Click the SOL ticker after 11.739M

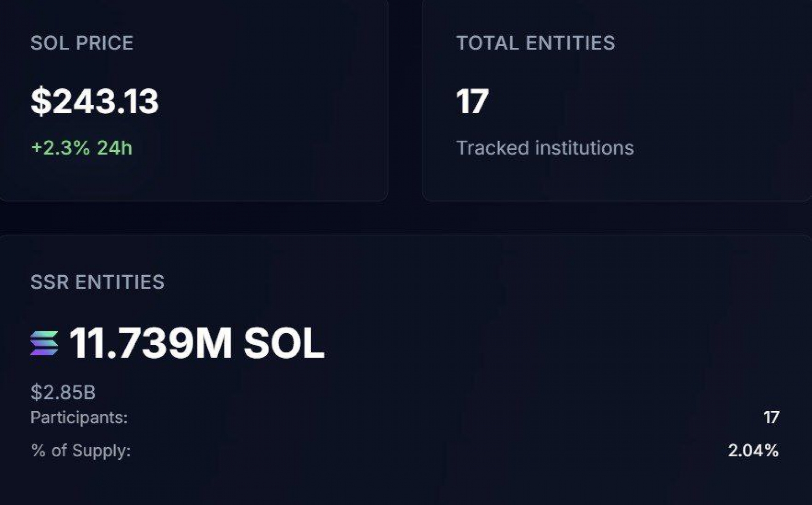[x=284, y=343]
